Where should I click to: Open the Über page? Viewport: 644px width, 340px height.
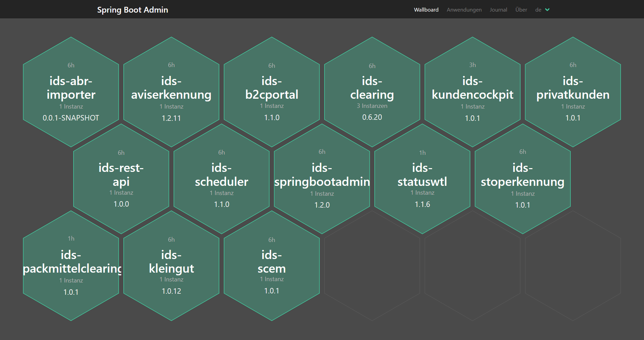click(521, 10)
